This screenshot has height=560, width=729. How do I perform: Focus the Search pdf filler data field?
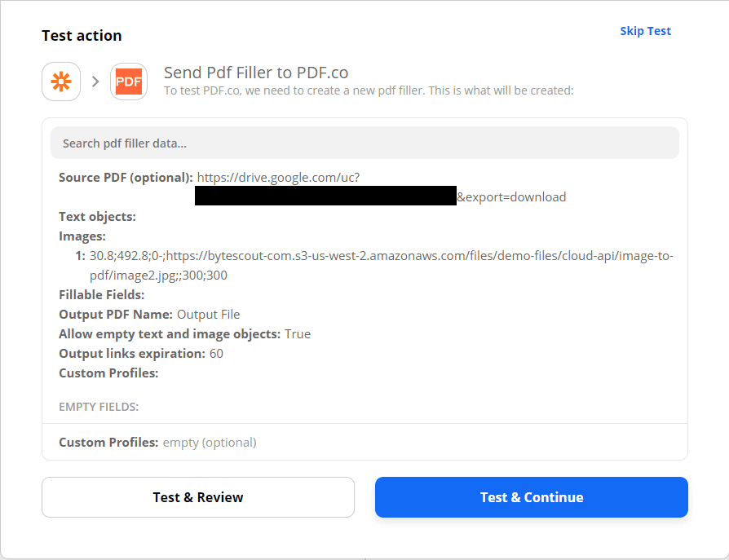coord(364,143)
